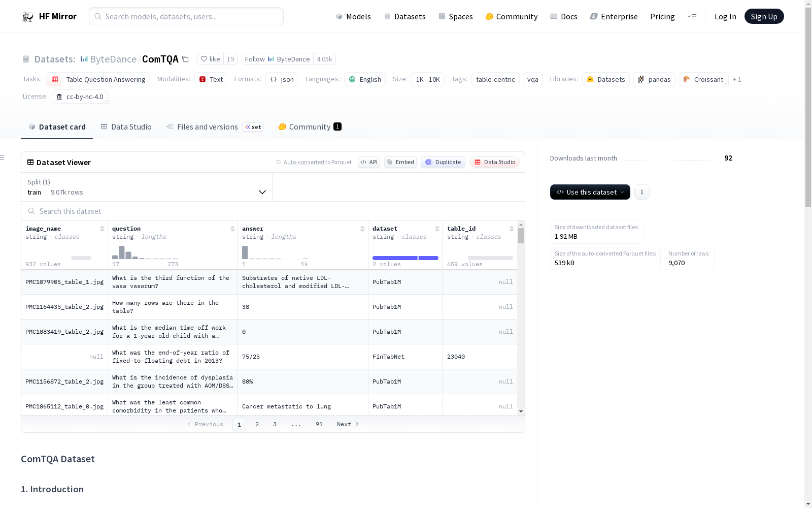Show the +1 additional libraries
The image size is (812, 508).
pyautogui.click(x=737, y=79)
